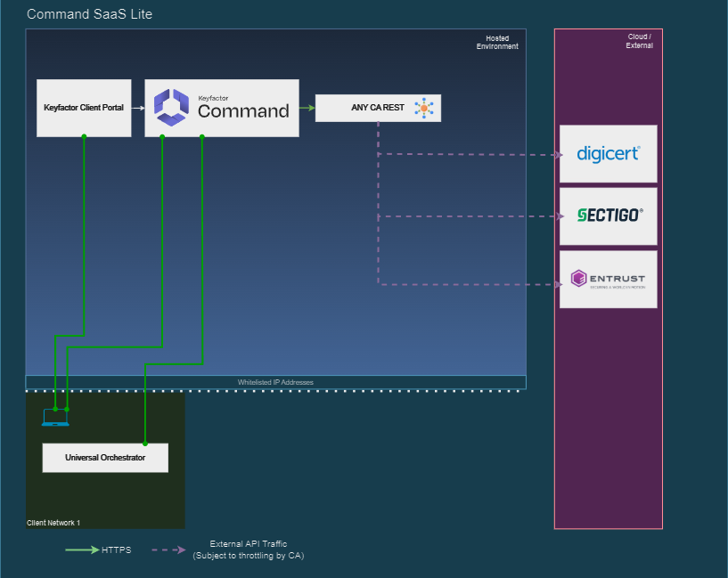Click the Whitelisted IP Addresses bar
The image size is (728, 578).
click(x=275, y=382)
